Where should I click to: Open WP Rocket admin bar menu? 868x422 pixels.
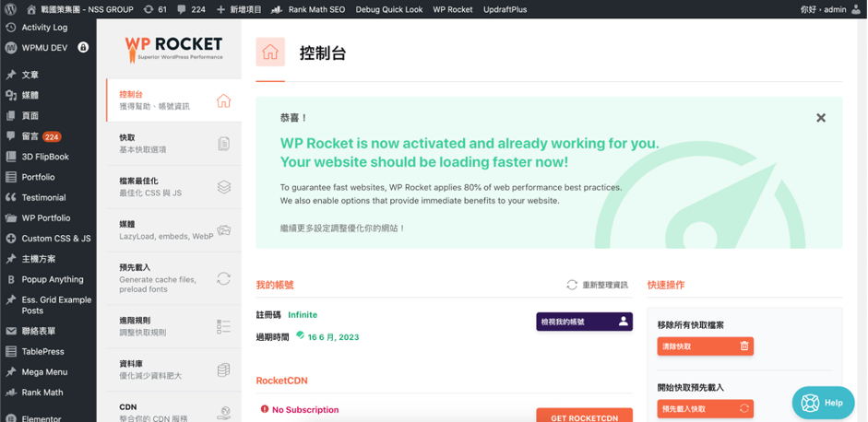click(x=453, y=9)
